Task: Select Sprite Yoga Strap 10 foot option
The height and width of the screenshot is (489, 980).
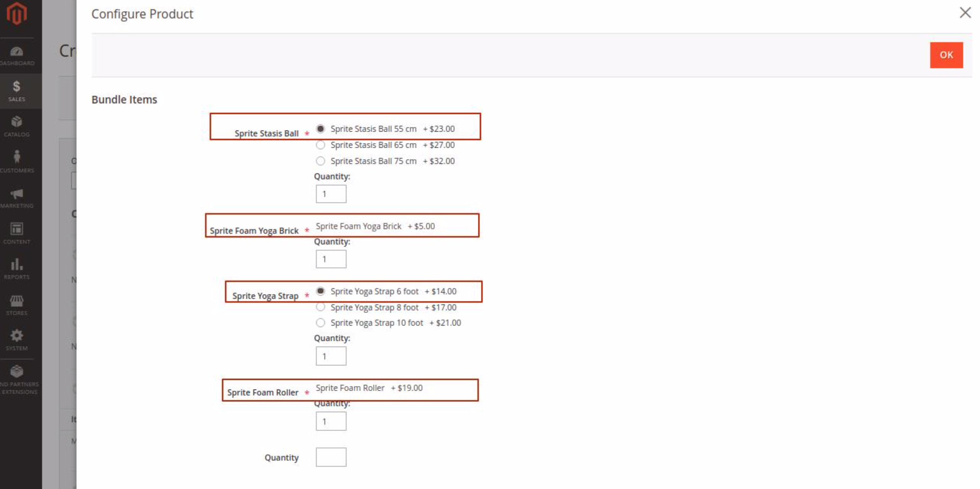Action: (x=321, y=323)
